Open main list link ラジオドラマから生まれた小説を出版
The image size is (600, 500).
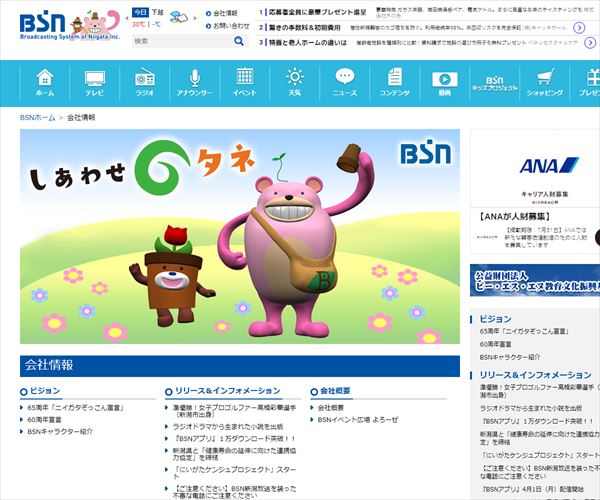(228, 427)
